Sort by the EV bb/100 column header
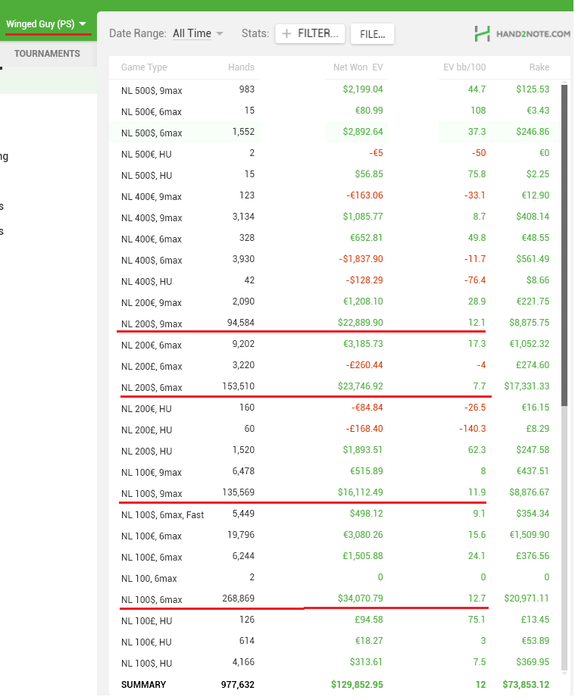The height and width of the screenshot is (700, 575). point(464,67)
